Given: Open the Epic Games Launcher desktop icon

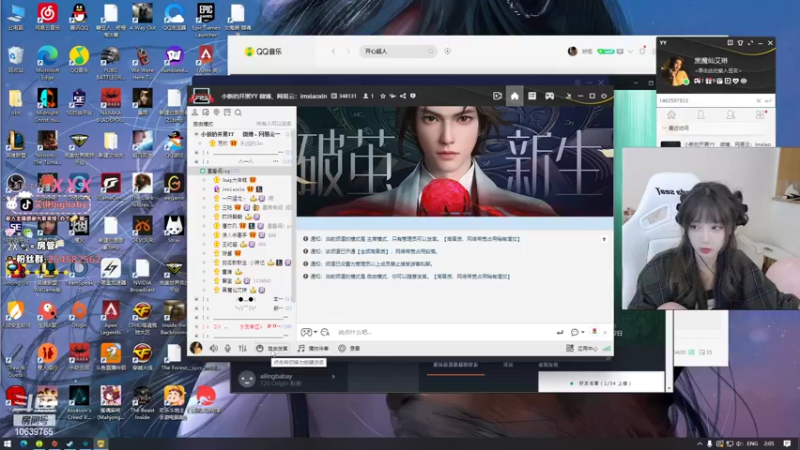Looking at the screenshot, I should pos(206,20).
